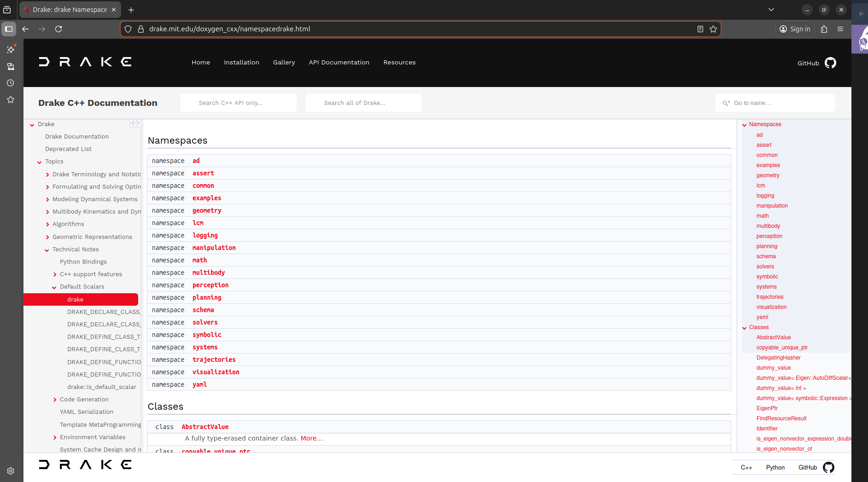The width and height of the screenshot is (868, 482).
Task: Select drake::is_default_scalar tree item
Action: click(x=102, y=387)
